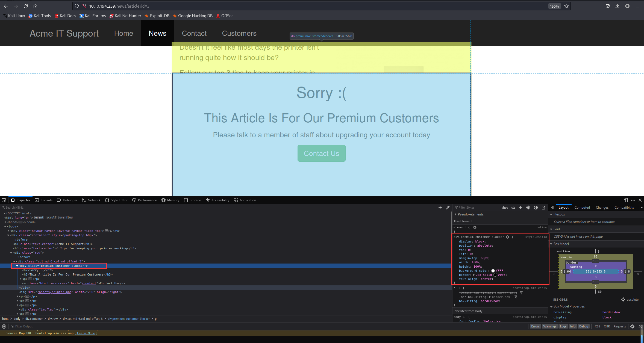Click the Contact Us button
This screenshot has height=343, width=644.
(322, 153)
